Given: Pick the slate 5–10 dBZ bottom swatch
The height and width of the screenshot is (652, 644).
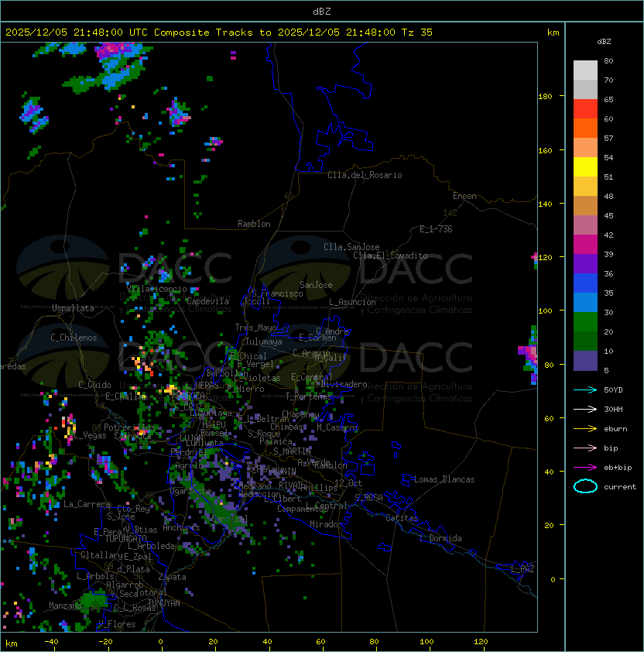Looking at the screenshot, I should point(585,361).
